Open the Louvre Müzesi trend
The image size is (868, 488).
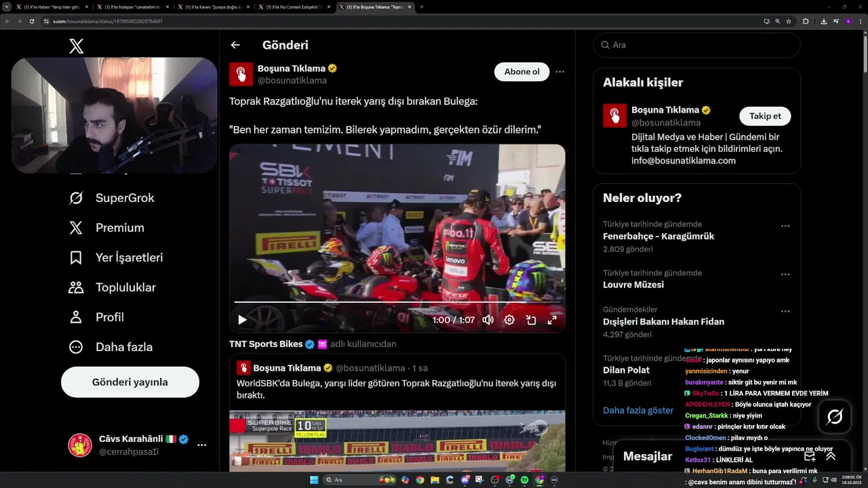633,285
